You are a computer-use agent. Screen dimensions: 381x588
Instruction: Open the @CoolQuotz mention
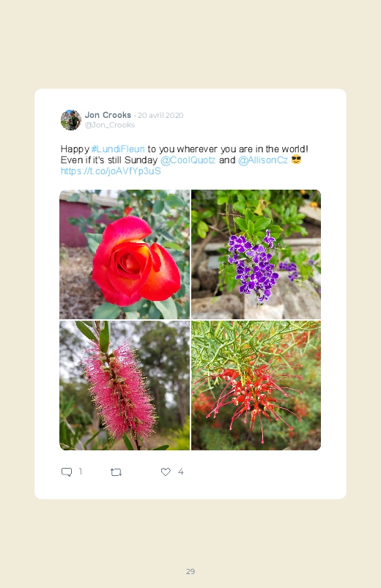click(x=188, y=160)
